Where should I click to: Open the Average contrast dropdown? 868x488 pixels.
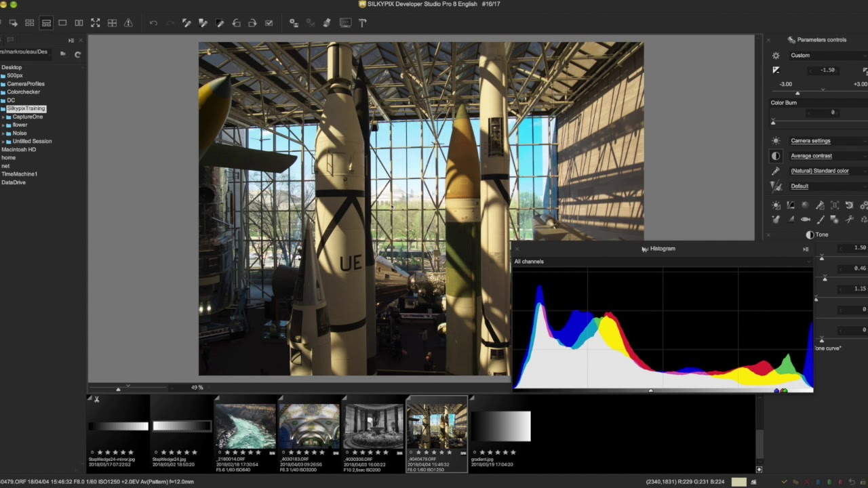[827, 156]
